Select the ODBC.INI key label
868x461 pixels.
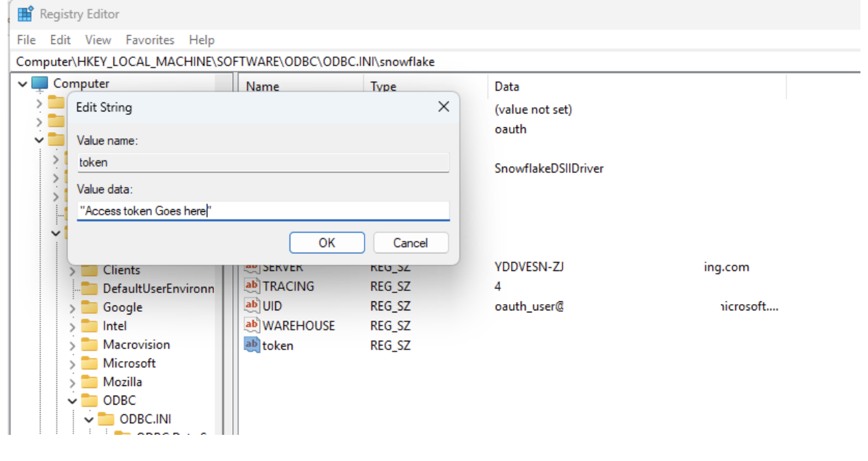coord(145,419)
